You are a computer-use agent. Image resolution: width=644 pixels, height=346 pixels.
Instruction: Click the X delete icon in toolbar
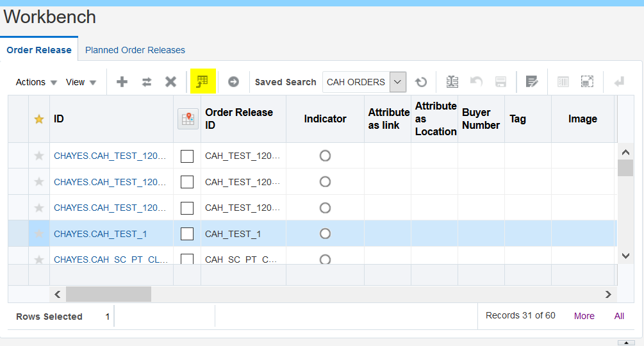tap(170, 82)
